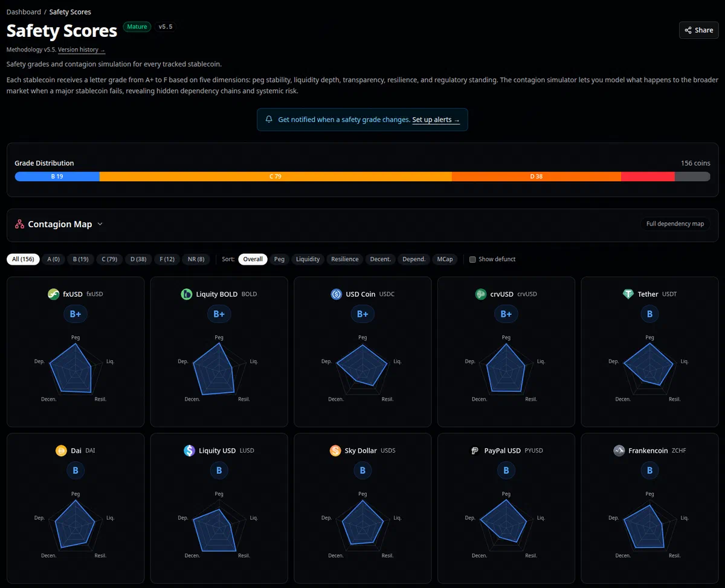Click the orange C 79 distribution segment
725x588 pixels.
tap(275, 176)
